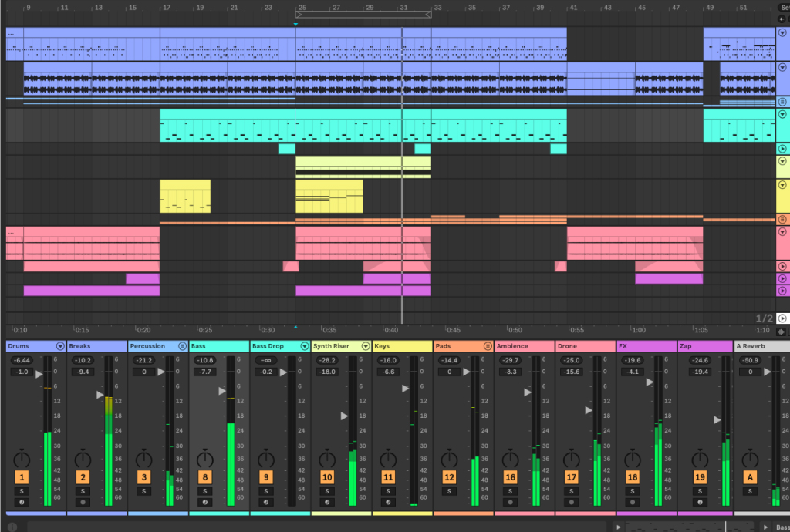
Task: Grab the Zap volume fader handle
Action: (x=717, y=419)
